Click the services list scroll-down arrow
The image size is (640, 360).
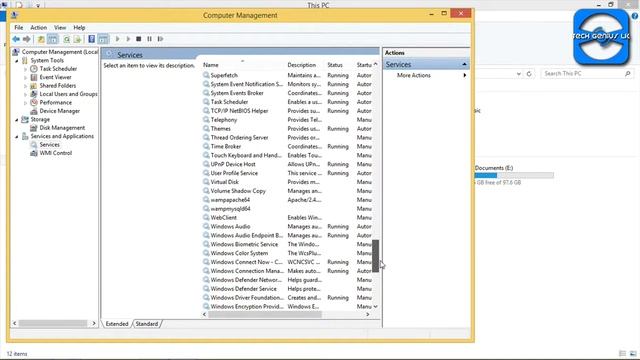[x=376, y=306]
